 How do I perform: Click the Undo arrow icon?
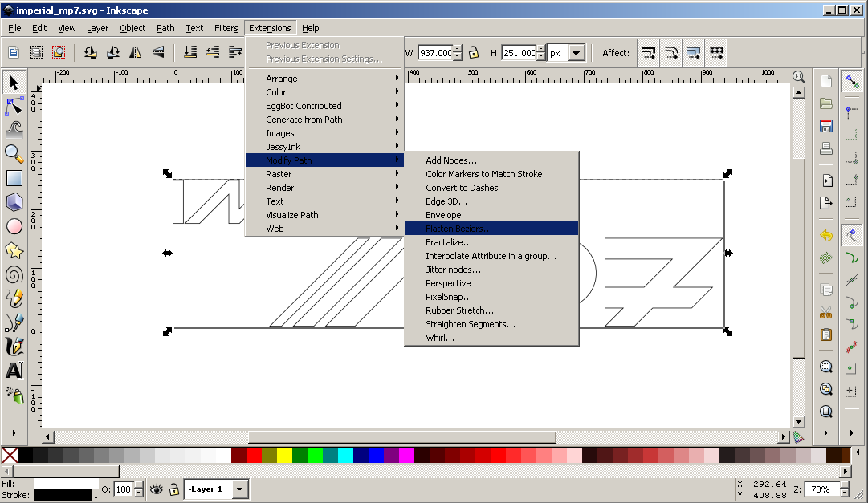pyautogui.click(x=825, y=236)
